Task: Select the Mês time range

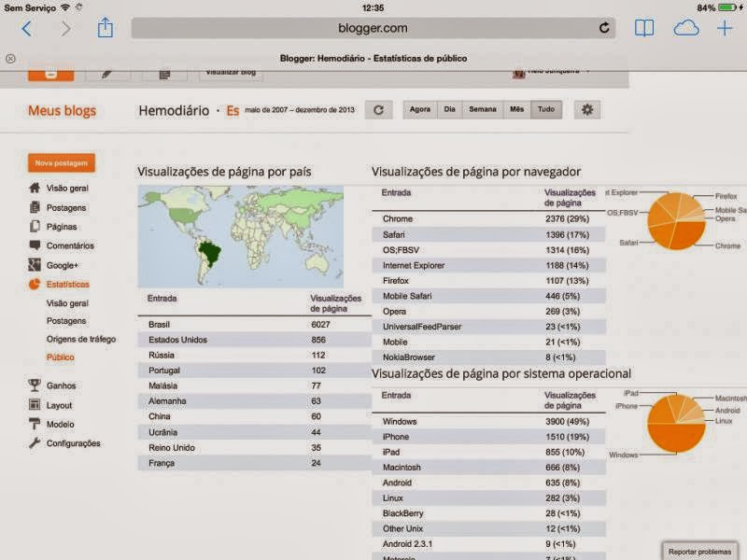Action: coord(517,109)
